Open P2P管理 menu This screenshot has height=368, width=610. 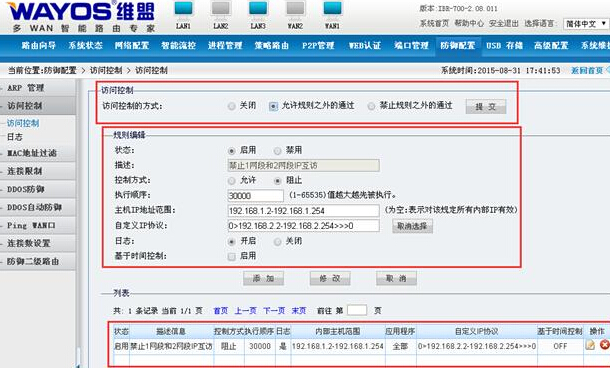318,46
